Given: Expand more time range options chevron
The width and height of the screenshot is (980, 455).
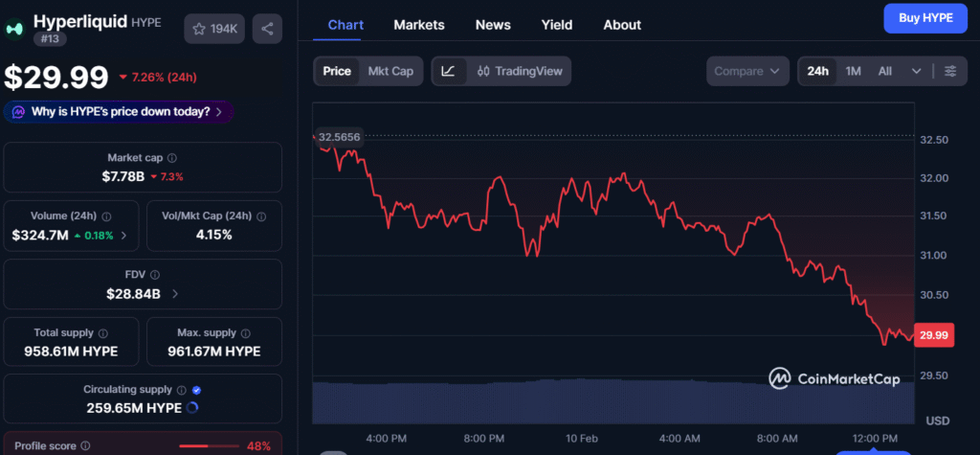Looking at the screenshot, I should tap(916, 71).
